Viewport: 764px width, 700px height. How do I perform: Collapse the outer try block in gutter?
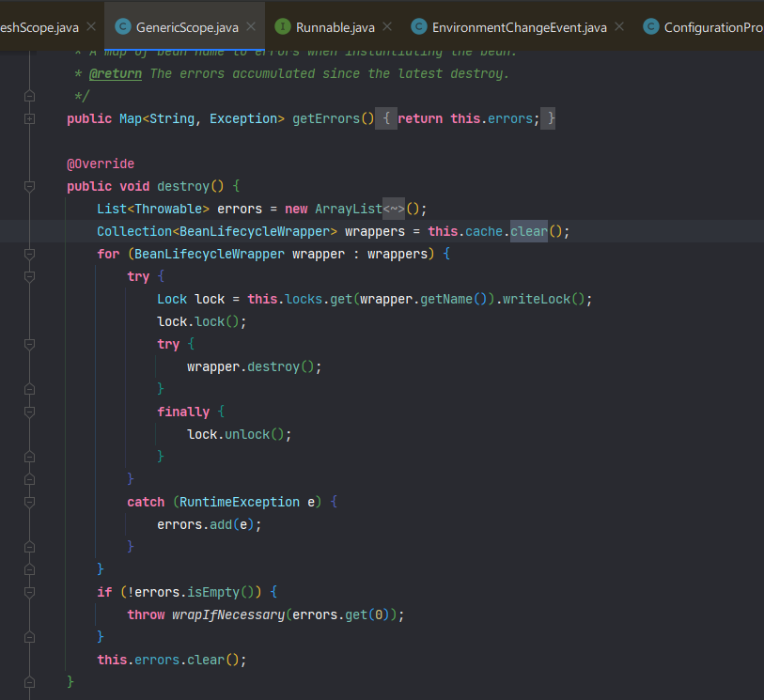point(30,276)
